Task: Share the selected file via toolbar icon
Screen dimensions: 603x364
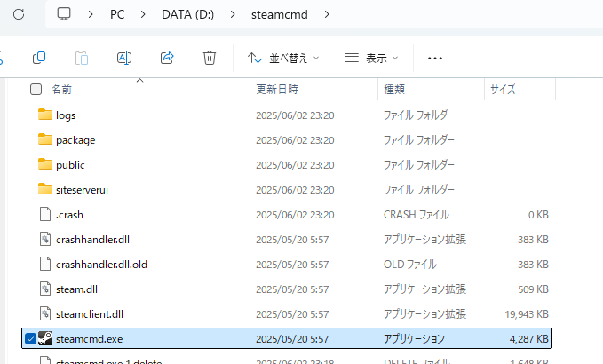Action: (167, 58)
